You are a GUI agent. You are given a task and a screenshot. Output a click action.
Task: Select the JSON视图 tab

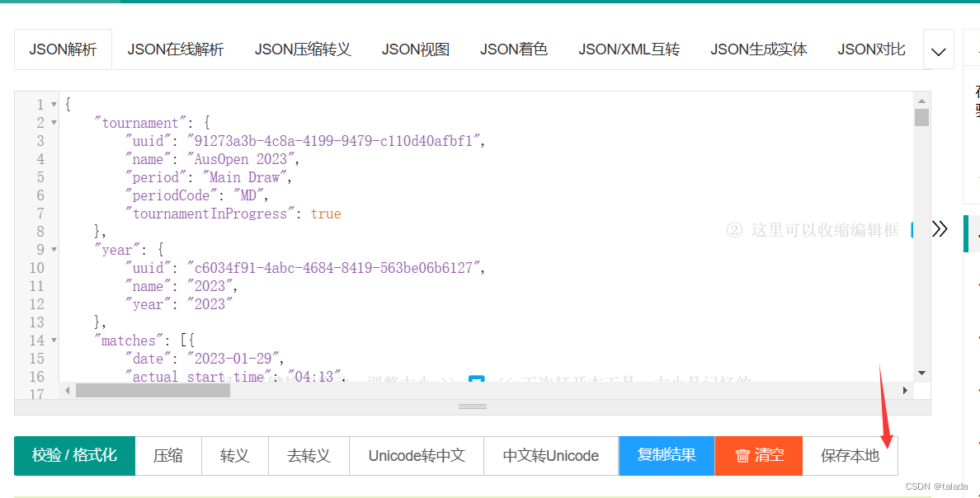pyautogui.click(x=416, y=49)
